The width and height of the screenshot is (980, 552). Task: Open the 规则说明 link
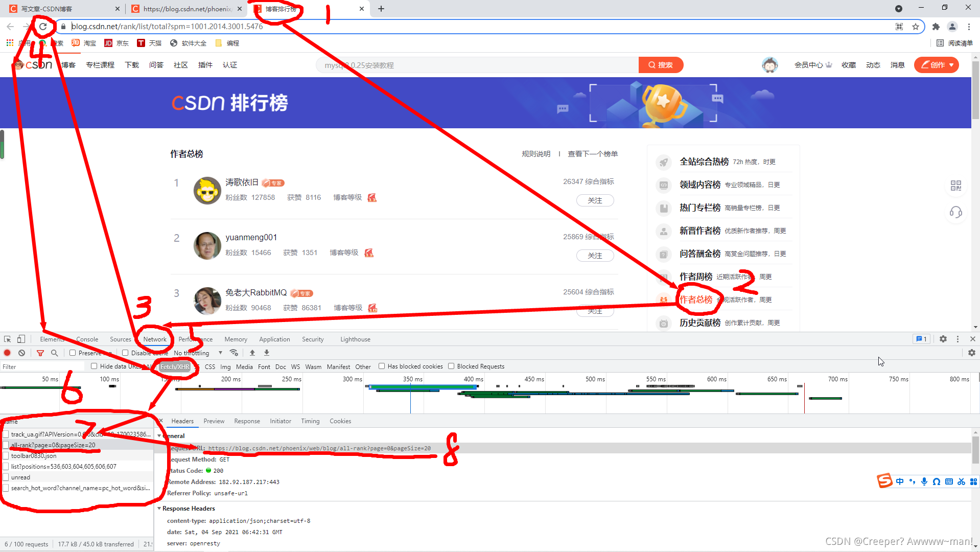536,154
